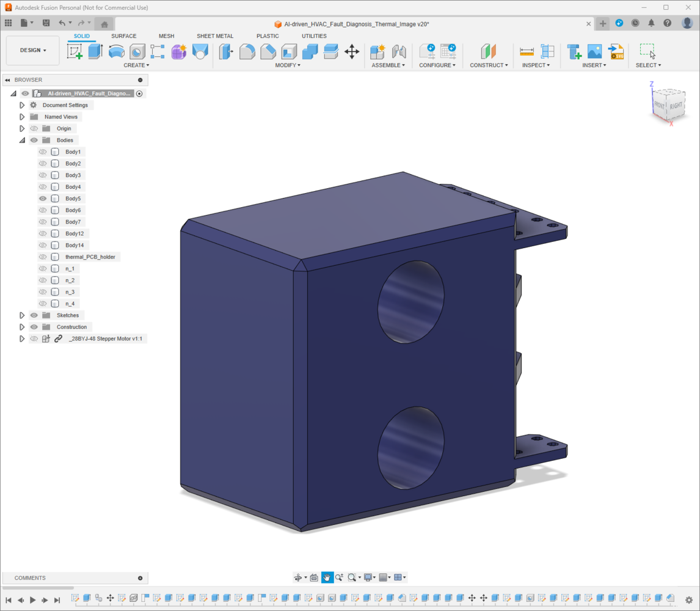Open the SURFACE tab
Viewport: 700px width, 611px height.
click(x=123, y=36)
